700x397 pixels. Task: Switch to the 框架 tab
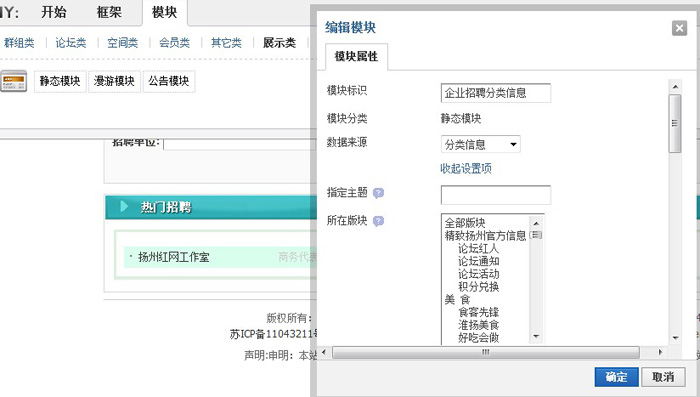[x=109, y=12]
